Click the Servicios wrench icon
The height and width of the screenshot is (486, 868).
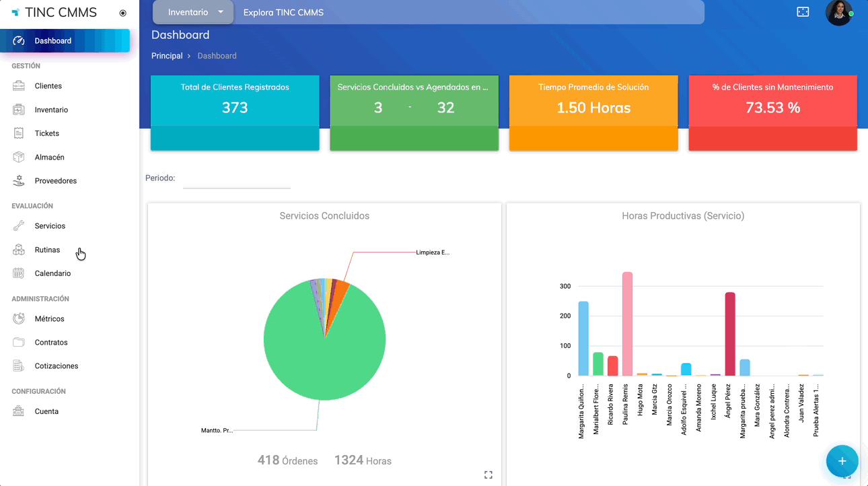tap(19, 226)
